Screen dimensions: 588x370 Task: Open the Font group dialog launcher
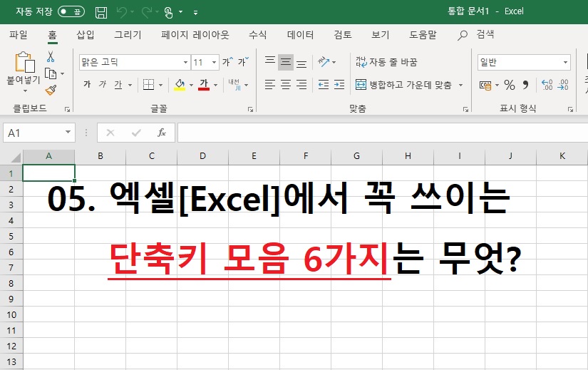coord(250,109)
